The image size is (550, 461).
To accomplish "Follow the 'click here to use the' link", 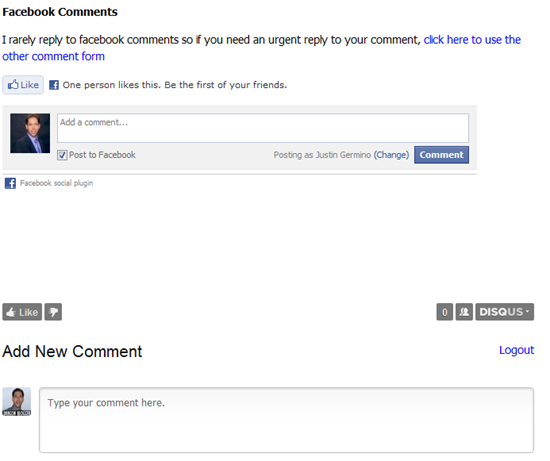I will pyautogui.click(x=472, y=40).
